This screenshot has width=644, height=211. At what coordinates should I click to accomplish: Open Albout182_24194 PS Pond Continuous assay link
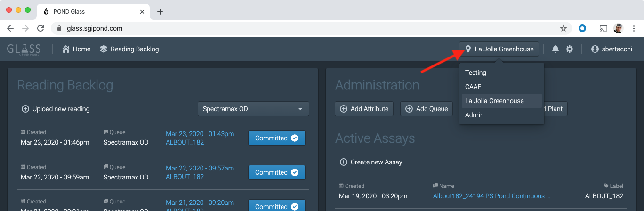pos(491,196)
